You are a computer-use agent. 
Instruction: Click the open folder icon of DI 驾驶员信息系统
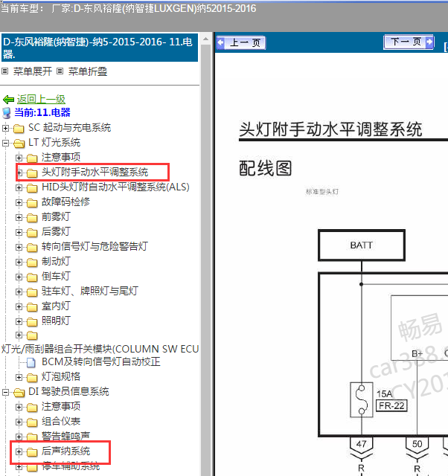pyautogui.click(x=19, y=393)
